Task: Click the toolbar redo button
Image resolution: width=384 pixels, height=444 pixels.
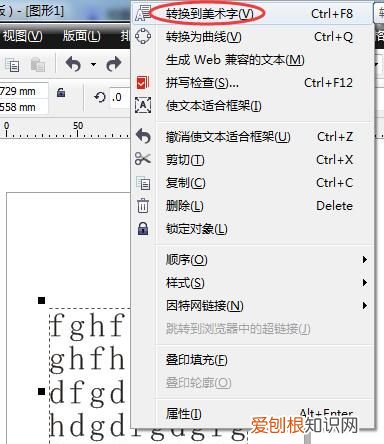Action: [114, 64]
